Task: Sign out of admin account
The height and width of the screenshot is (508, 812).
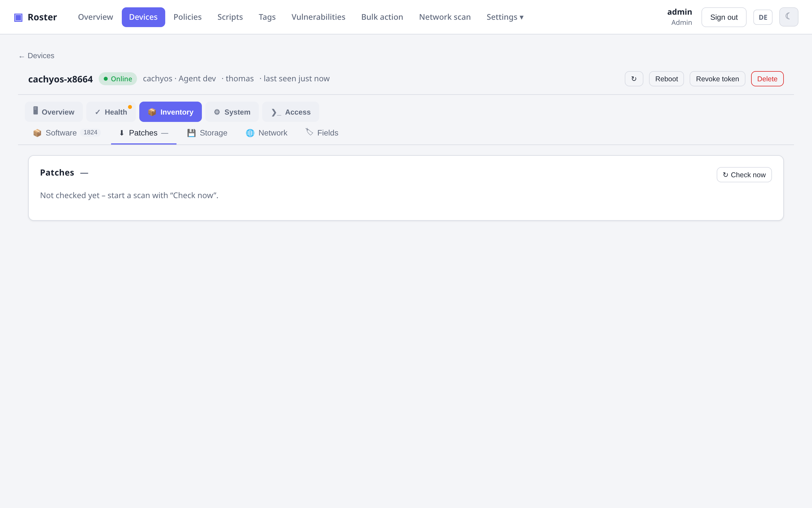Action: pyautogui.click(x=724, y=17)
